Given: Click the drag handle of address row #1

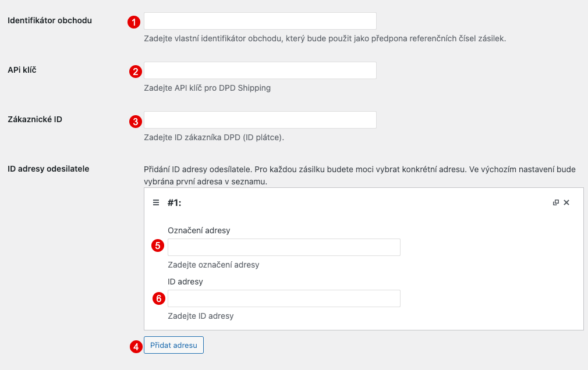Looking at the screenshot, I should [156, 202].
